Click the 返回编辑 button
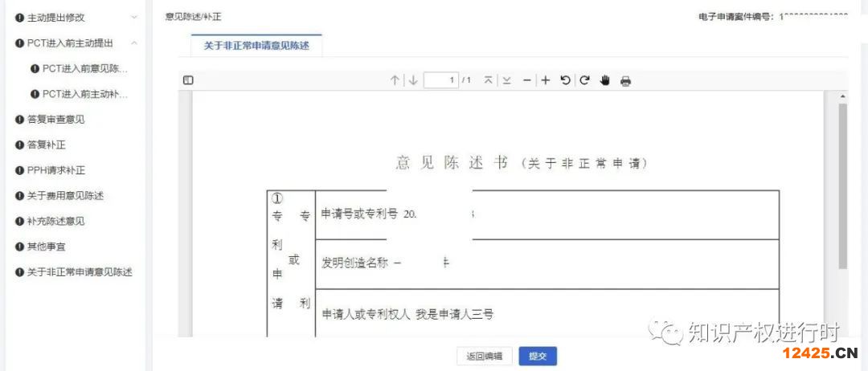The width and height of the screenshot is (868, 371). [484, 357]
